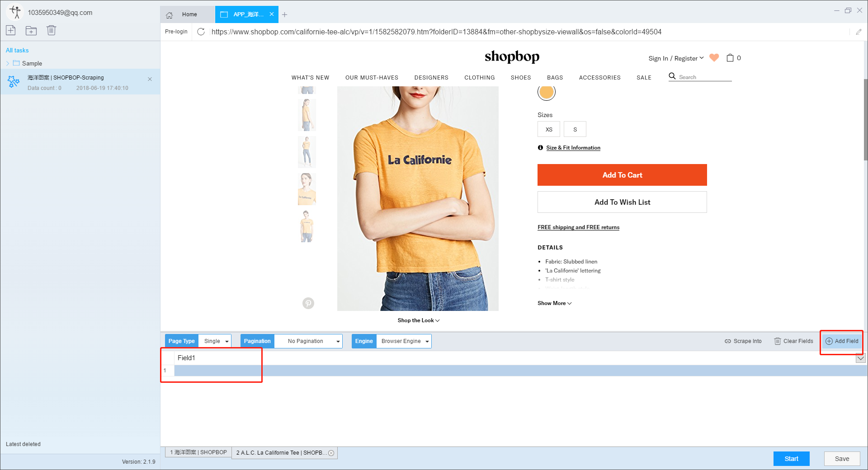Open Size & Fit Information link
The image size is (868, 470).
(x=573, y=148)
